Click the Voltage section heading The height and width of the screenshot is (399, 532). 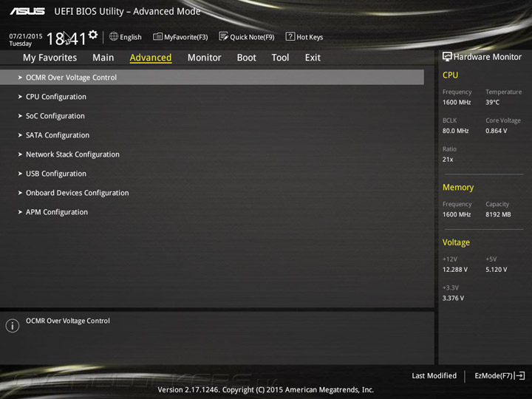point(456,242)
